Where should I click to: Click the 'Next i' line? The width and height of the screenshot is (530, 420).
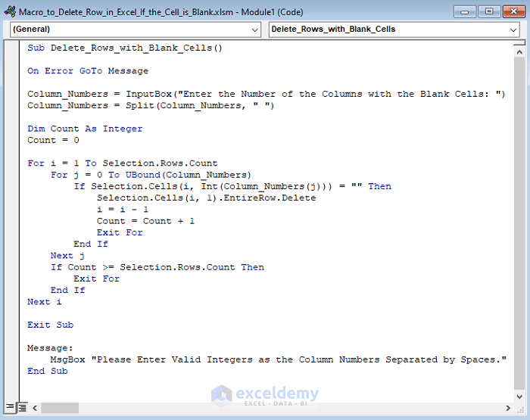(44, 302)
